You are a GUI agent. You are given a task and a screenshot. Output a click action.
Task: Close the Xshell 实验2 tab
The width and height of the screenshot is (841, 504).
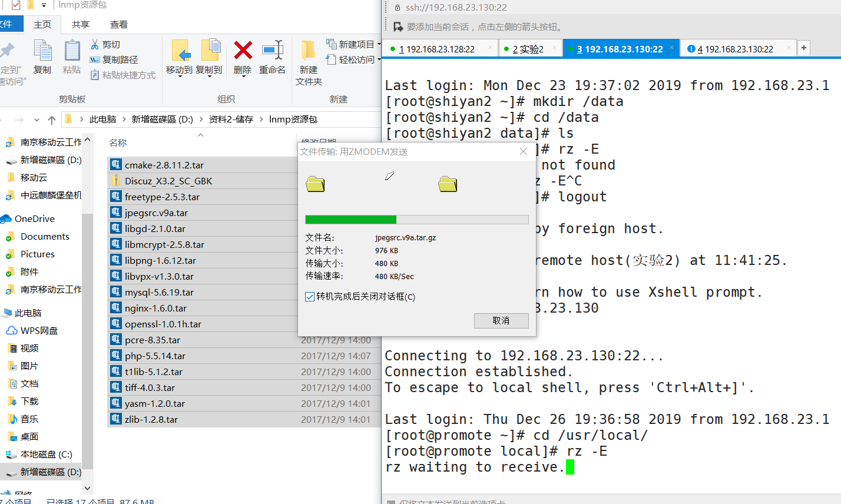point(554,48)
